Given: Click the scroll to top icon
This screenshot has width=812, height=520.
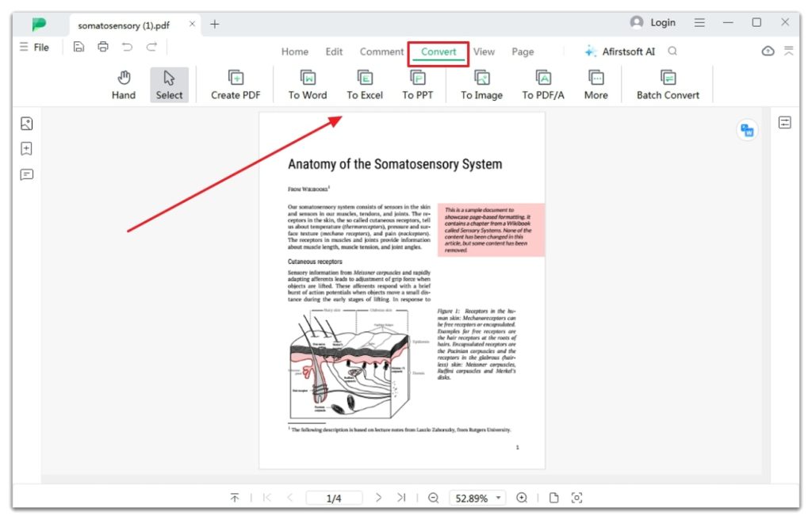Looking at the screenshot, I should click(x=235, y=498).
